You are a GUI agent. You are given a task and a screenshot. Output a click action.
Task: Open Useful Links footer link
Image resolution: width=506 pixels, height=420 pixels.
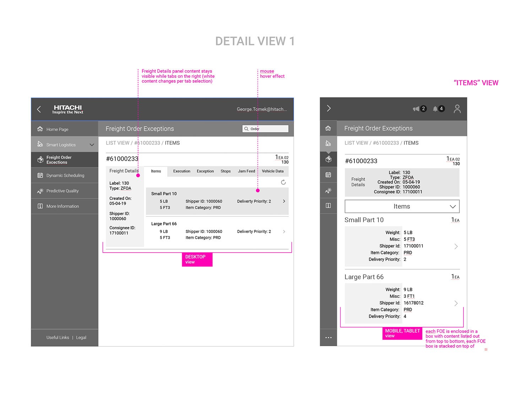(58, 338)
